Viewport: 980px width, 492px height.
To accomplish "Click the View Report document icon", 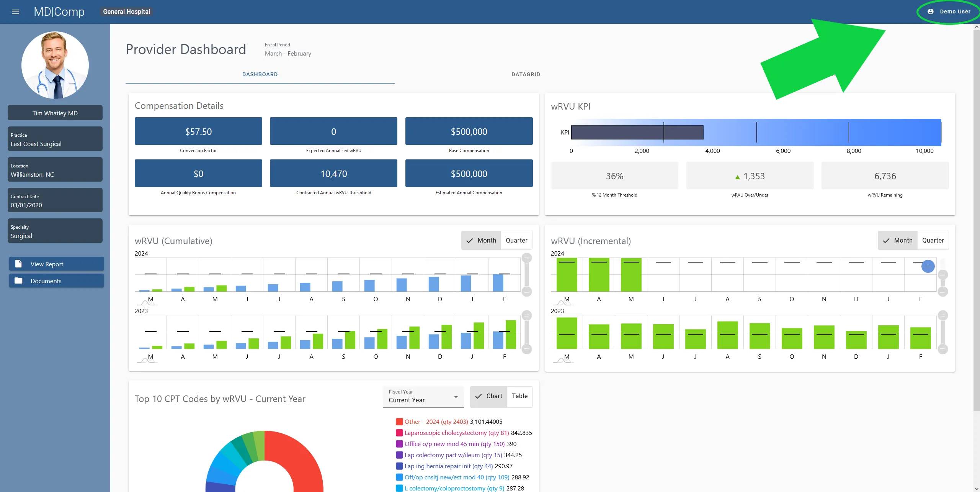I will click(x=18, y=264).
